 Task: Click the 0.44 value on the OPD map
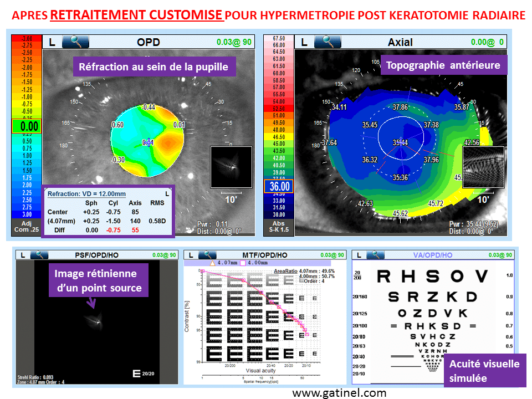click(x=149, y=107)
